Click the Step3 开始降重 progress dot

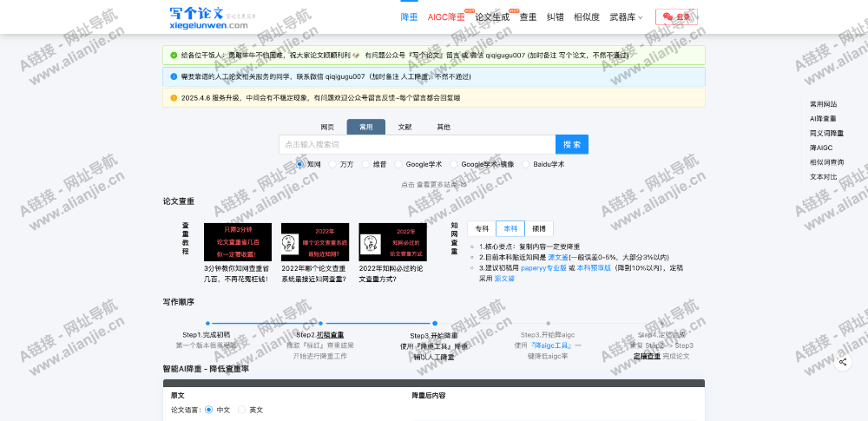pyautogui.click(x=435, y=323)
